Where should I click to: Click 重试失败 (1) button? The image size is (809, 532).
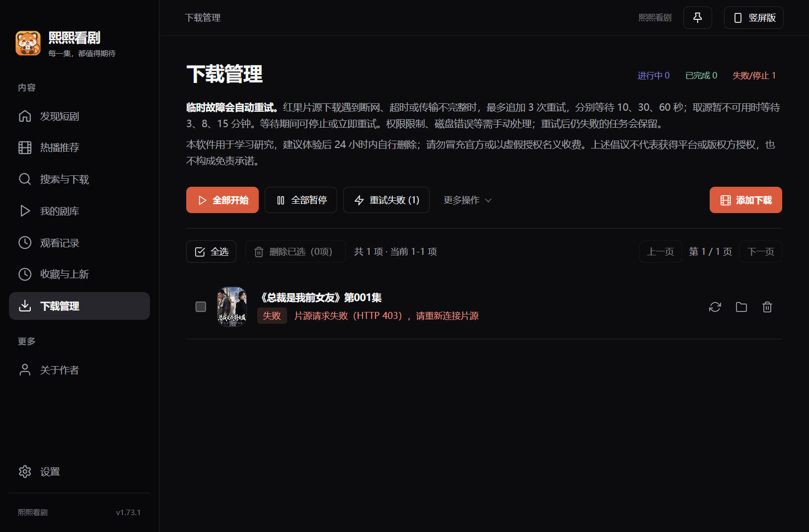[x=386, y=200]
